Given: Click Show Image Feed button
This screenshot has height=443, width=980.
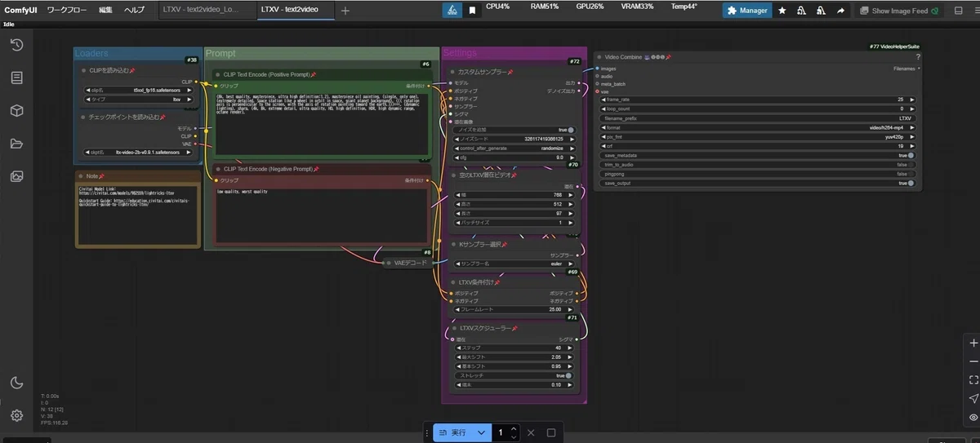Looking at the screenshot, I should click(x=899, y=11).
